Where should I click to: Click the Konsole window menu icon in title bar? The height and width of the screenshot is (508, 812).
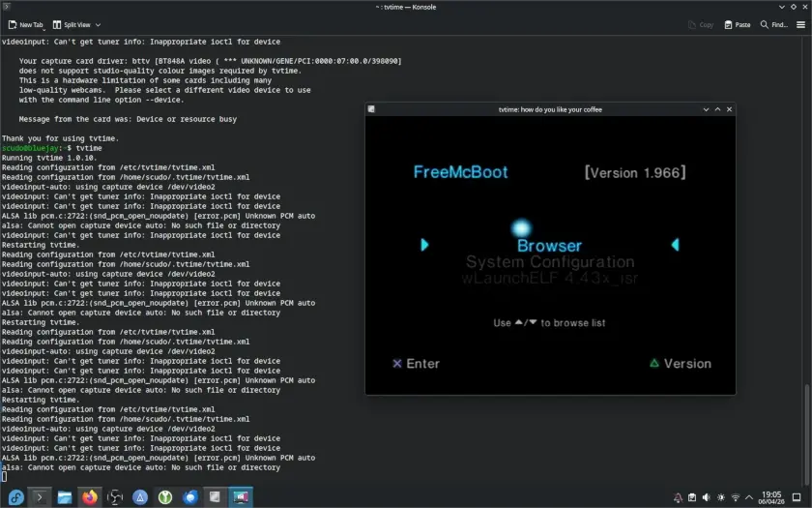point(6,7)
